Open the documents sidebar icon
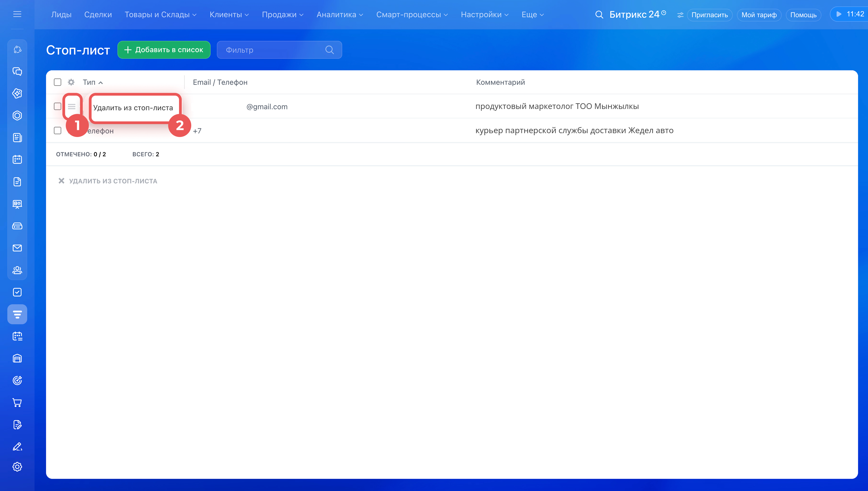The height and width of the screenshot is (491, 868). point(17,182)
